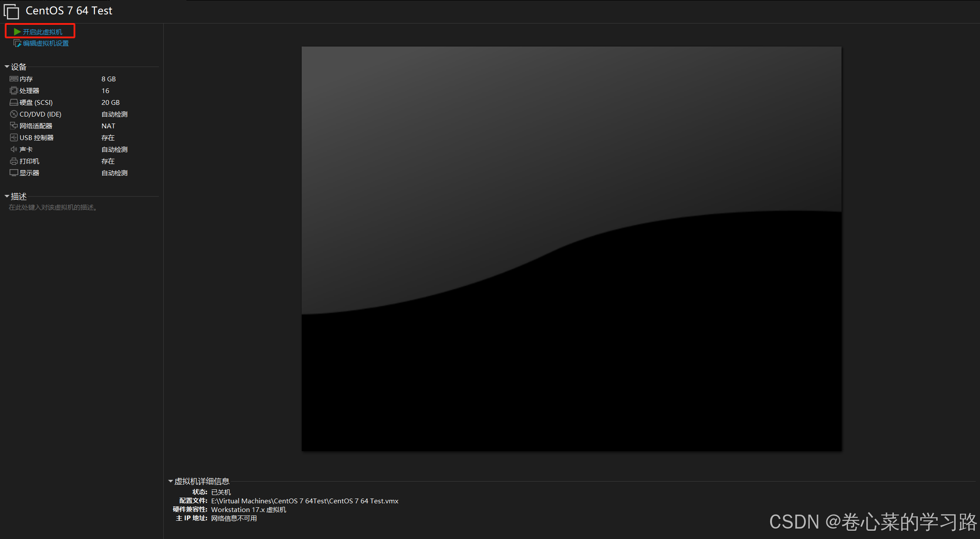Click the description text input area
The height and width of the screenshot is (539, 980).
[53, 208]
